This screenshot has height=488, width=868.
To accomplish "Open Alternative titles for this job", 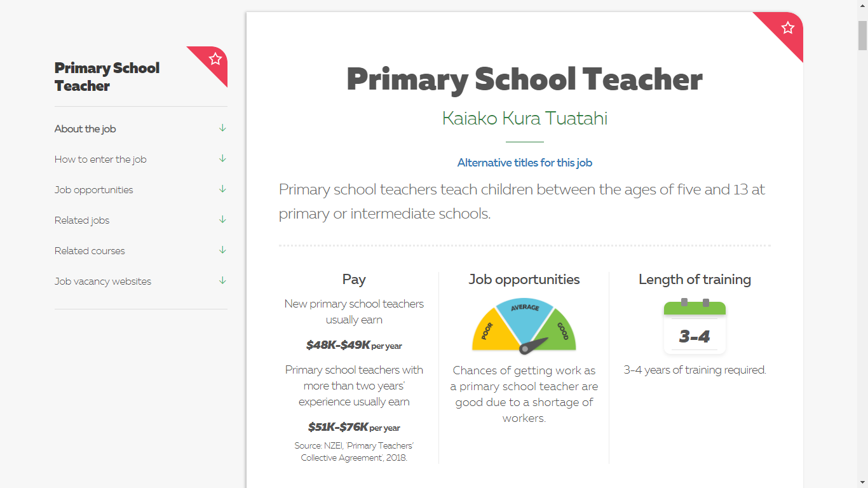I will point(525,163).
